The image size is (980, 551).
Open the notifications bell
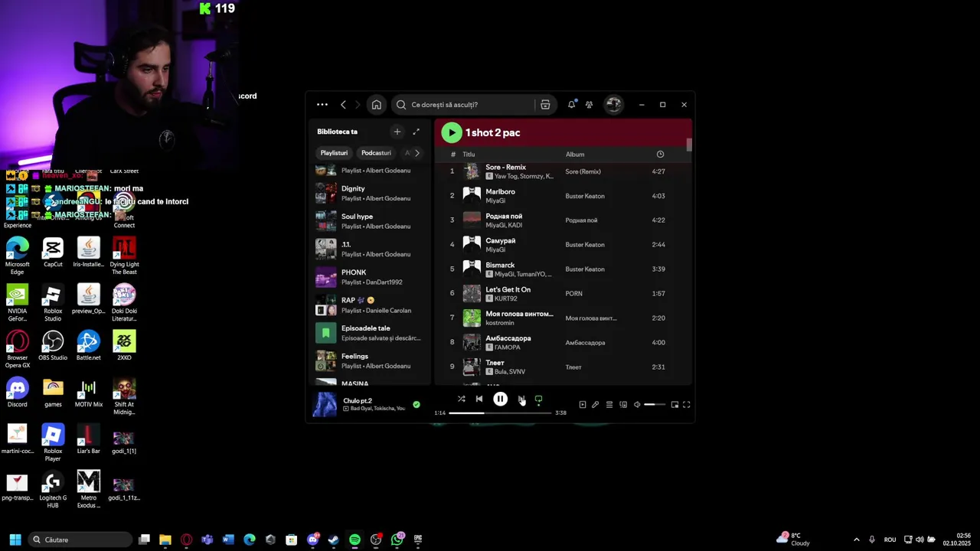[x=572, y=105]
